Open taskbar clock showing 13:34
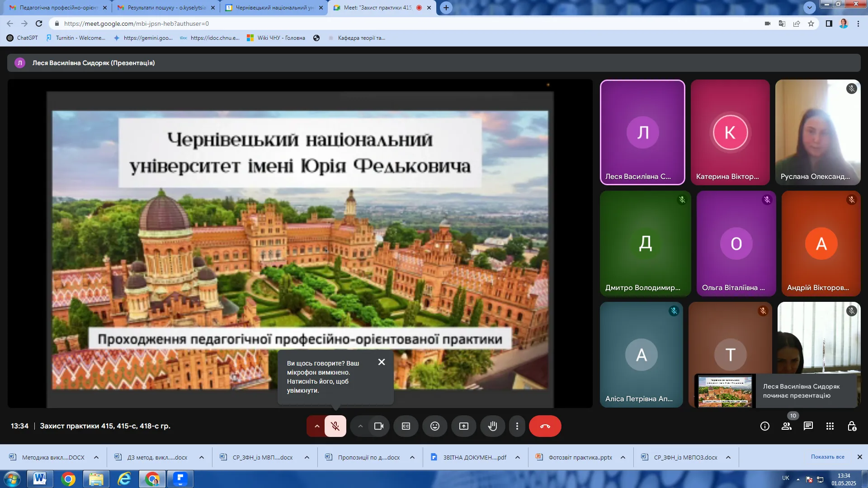The width and height of the screenshot is (868, 488). pyautogui.click(x=844, y=479)
